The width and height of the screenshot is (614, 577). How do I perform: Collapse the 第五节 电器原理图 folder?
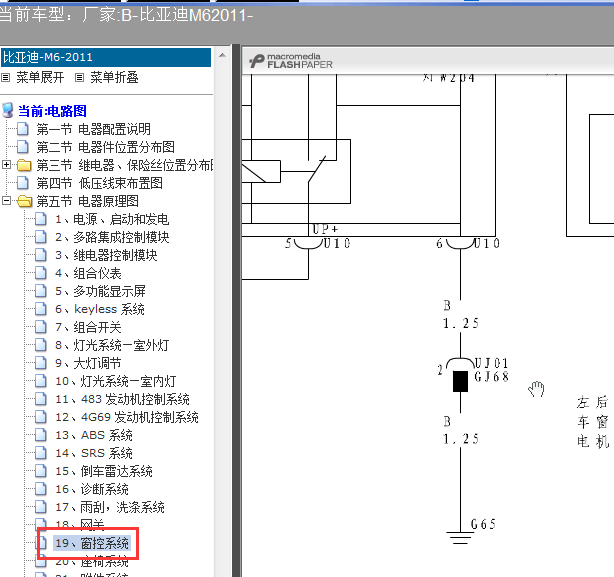(6, 200)
